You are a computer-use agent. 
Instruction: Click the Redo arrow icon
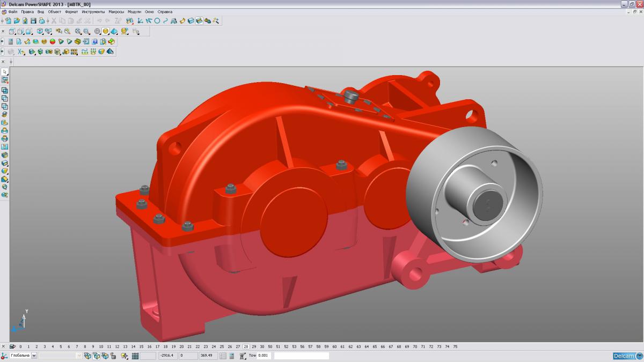point(107,20)
